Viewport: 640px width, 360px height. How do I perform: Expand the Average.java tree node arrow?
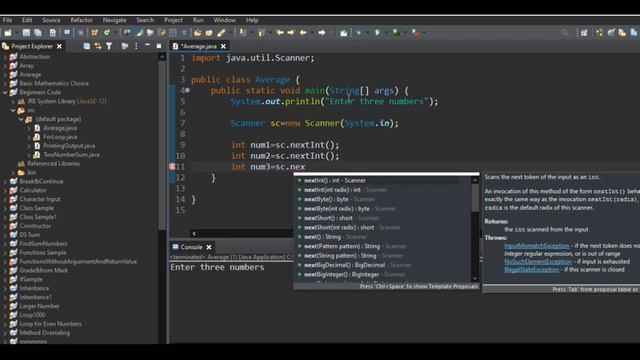pyautogui.click(x=29, y=128)
